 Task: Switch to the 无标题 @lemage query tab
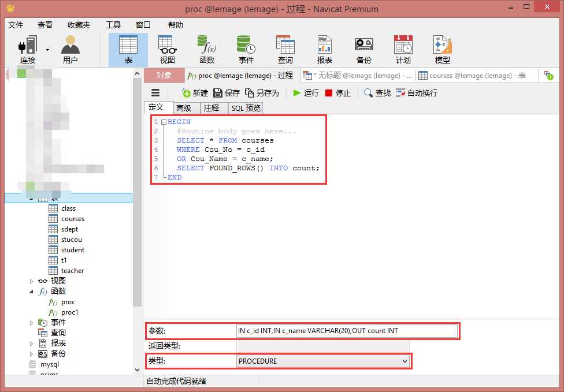pyautogui.click(x=358, y=76)
